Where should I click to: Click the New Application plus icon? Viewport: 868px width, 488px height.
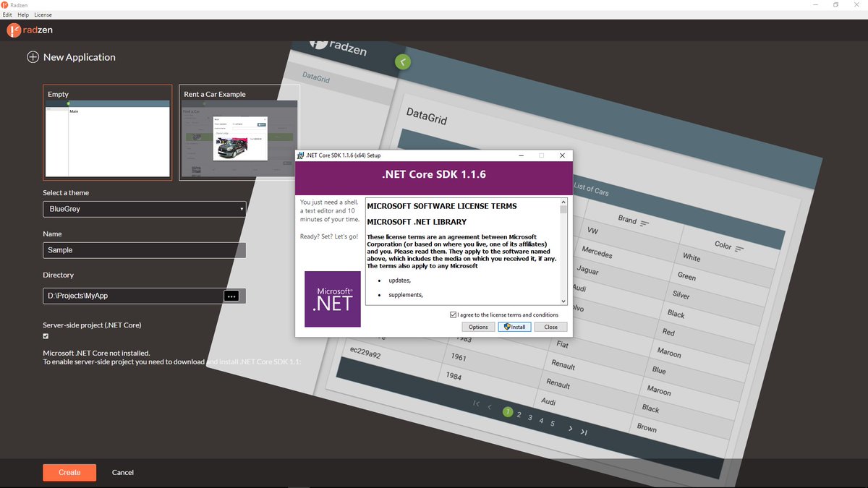[33, 57]
